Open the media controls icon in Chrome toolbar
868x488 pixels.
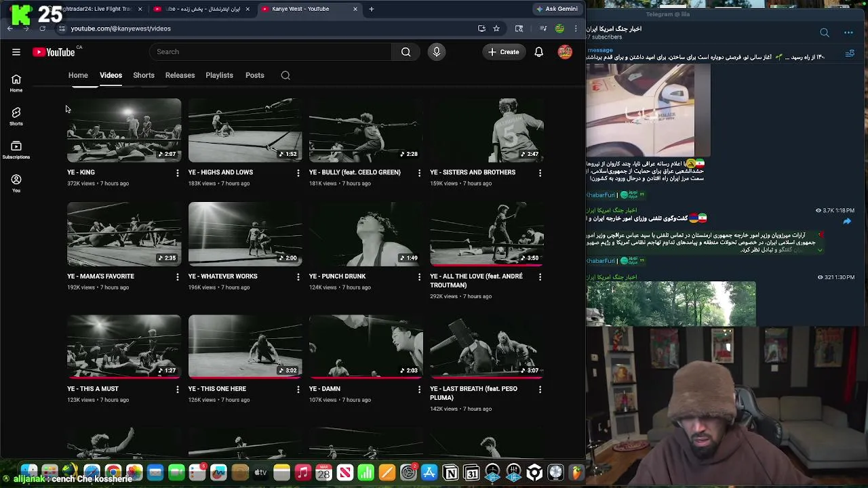point(543,28)
